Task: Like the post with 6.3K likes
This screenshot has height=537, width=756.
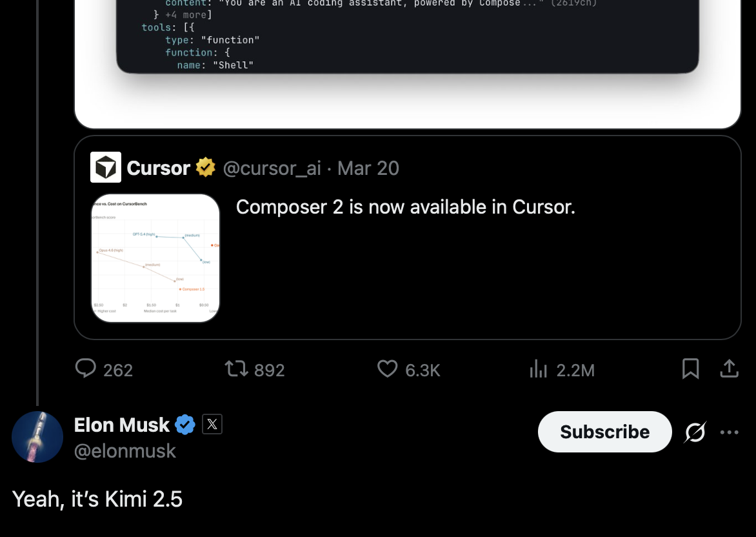Action: click(x=387, y=369)
